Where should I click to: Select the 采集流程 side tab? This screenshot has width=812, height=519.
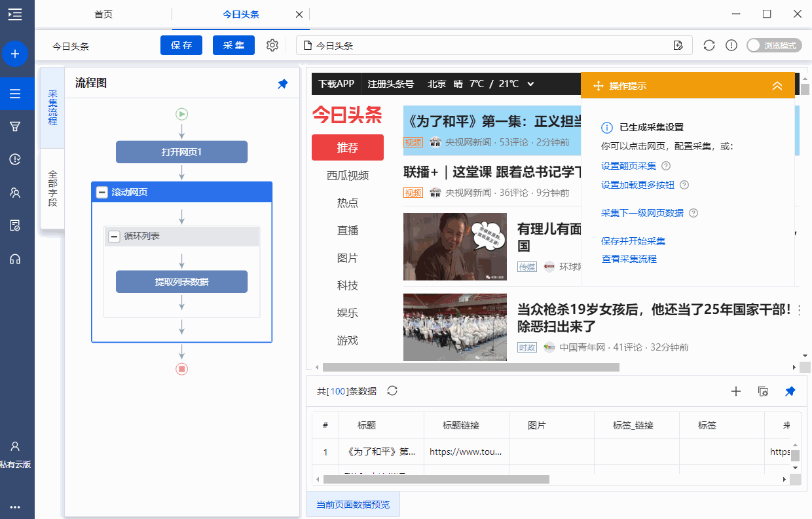click(x=52, y=107)
